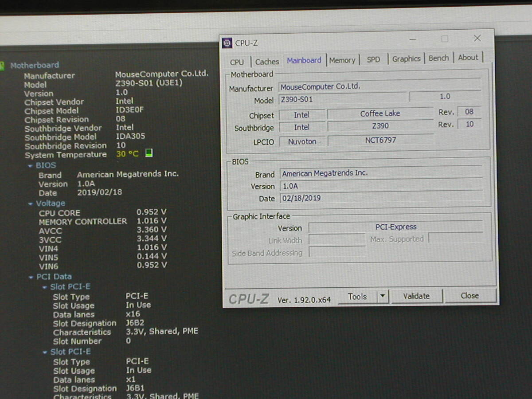Viewport: 532px width, 399px height.
Task: Click the Southbridge Rev. 10 field
Action: (x=469, y=124)
